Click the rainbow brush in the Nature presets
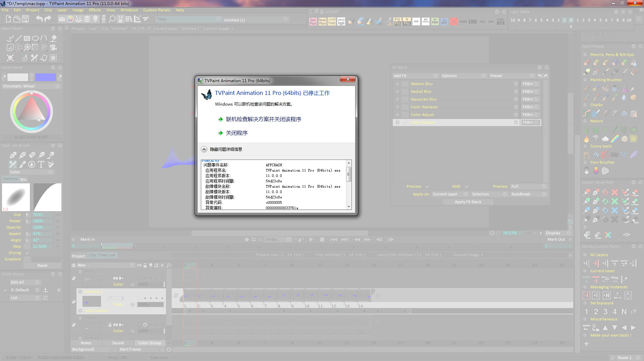 pyautogui.click(x=614, y=138)
